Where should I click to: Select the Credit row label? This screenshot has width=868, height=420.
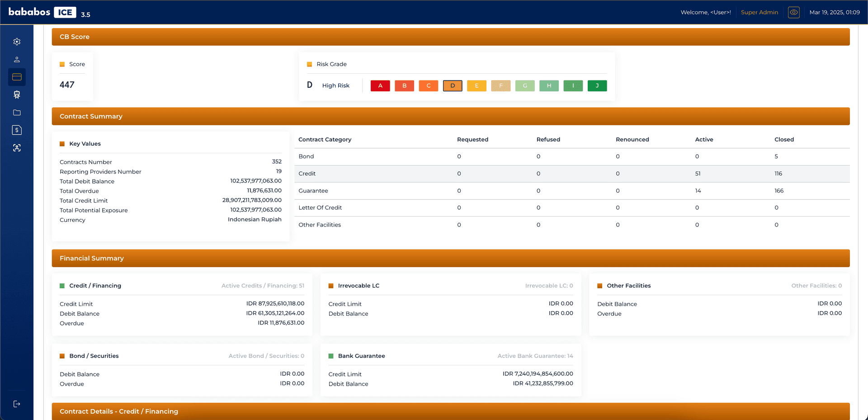307,174
